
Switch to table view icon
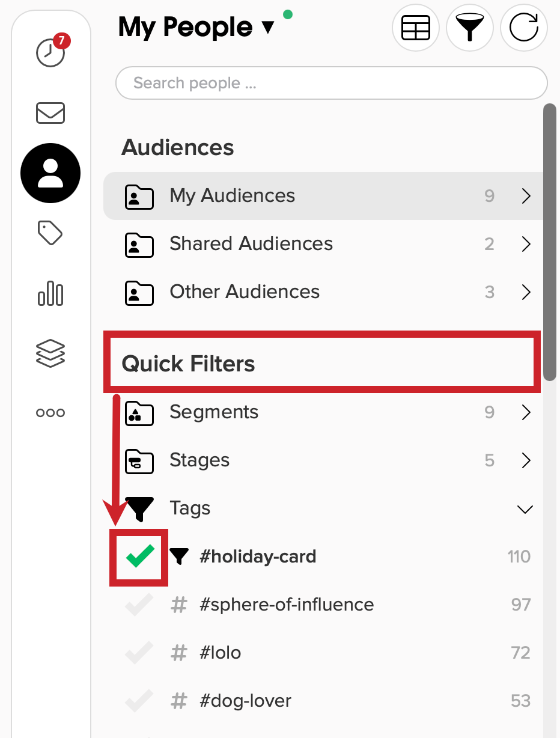pos(416,28)
